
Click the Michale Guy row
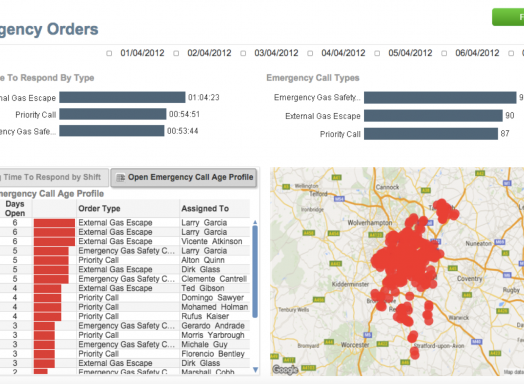pos(125,344)
